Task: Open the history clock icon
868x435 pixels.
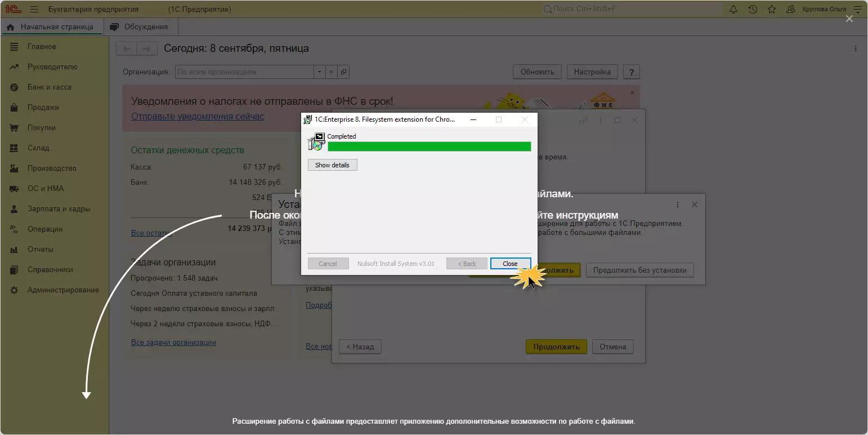Action: (x=753, y=10)
